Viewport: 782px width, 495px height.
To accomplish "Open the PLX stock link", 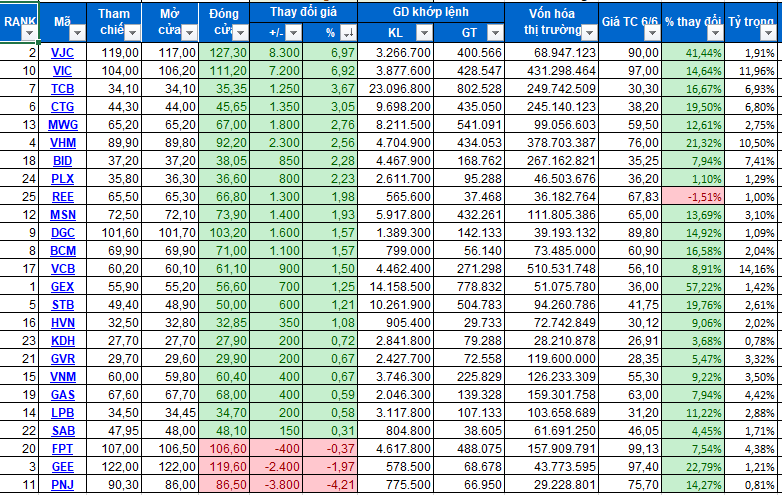I will (x=62, y=178).
